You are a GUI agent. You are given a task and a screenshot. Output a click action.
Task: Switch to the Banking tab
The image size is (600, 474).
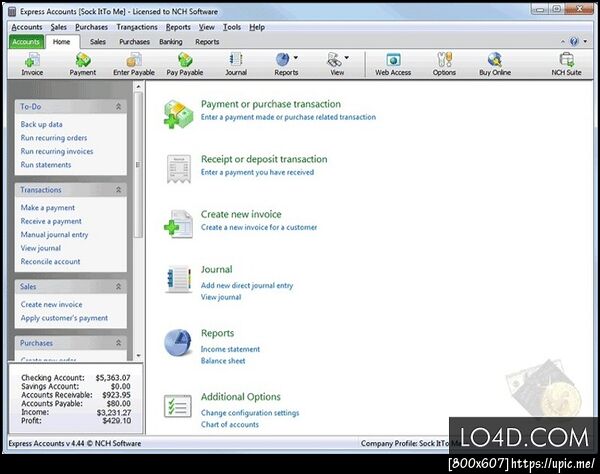[x=171, y=42]
